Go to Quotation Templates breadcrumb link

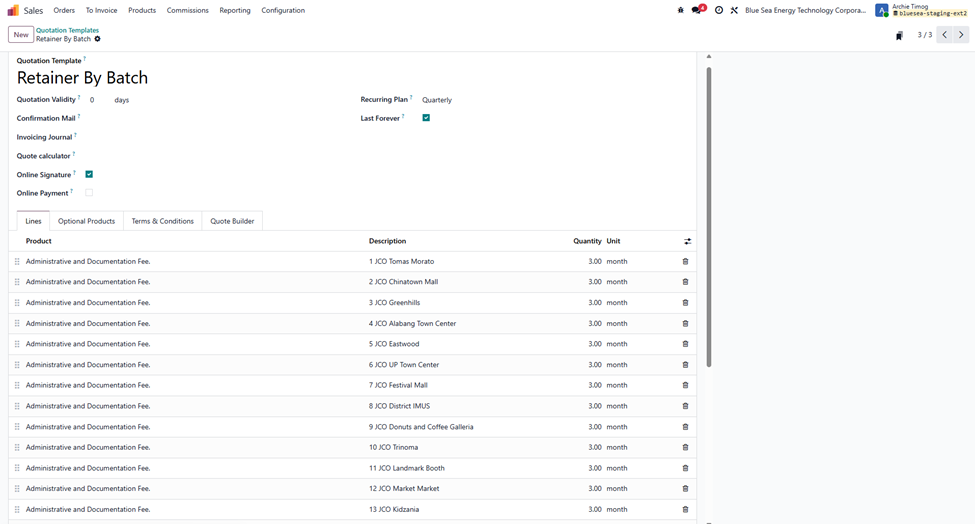coord(67,30)
